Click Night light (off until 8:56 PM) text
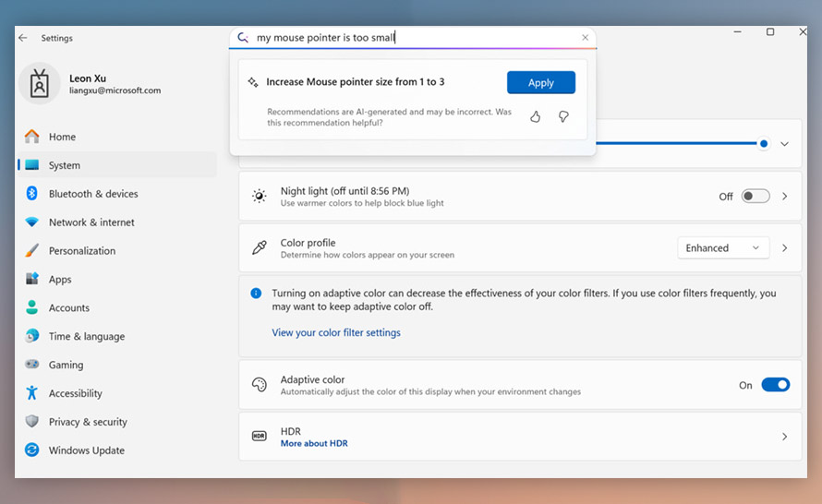The width and height of the screenshot is (822, 504). coord(345,191)
